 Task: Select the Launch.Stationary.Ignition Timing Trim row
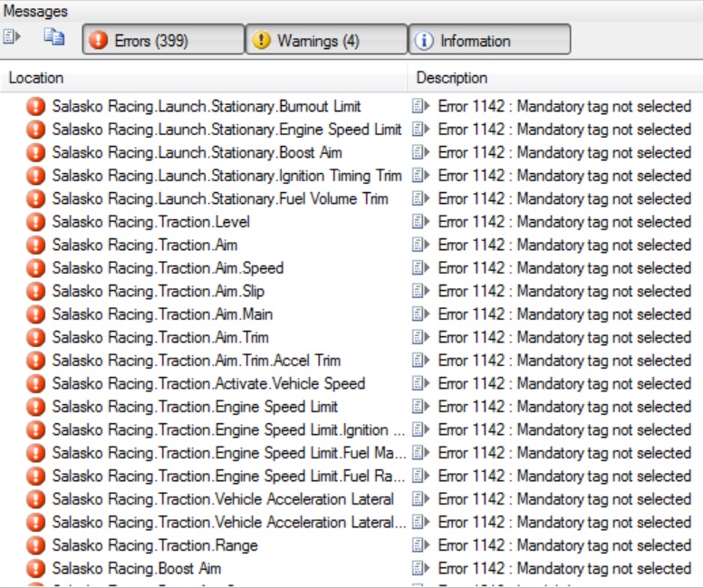click(226, 176)
